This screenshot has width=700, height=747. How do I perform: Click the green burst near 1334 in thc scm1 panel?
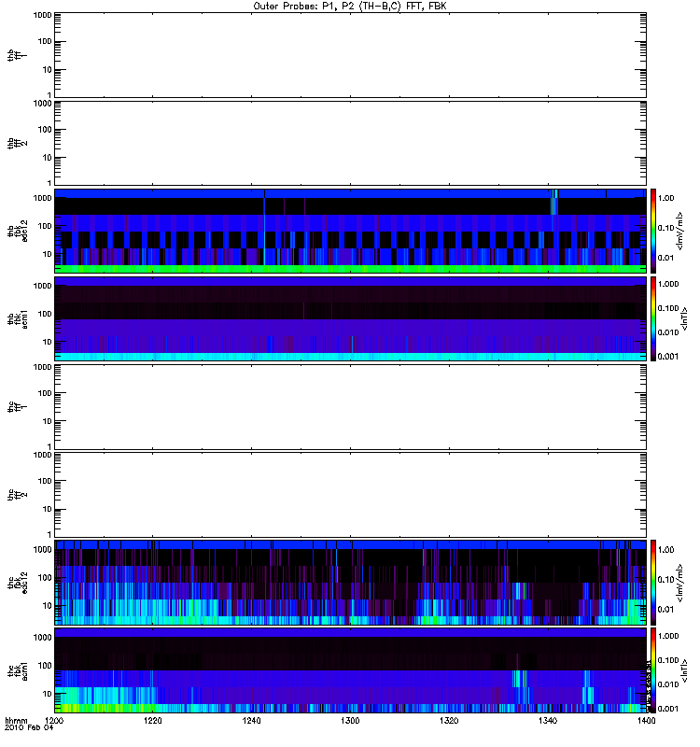click(x=520, y=679)
